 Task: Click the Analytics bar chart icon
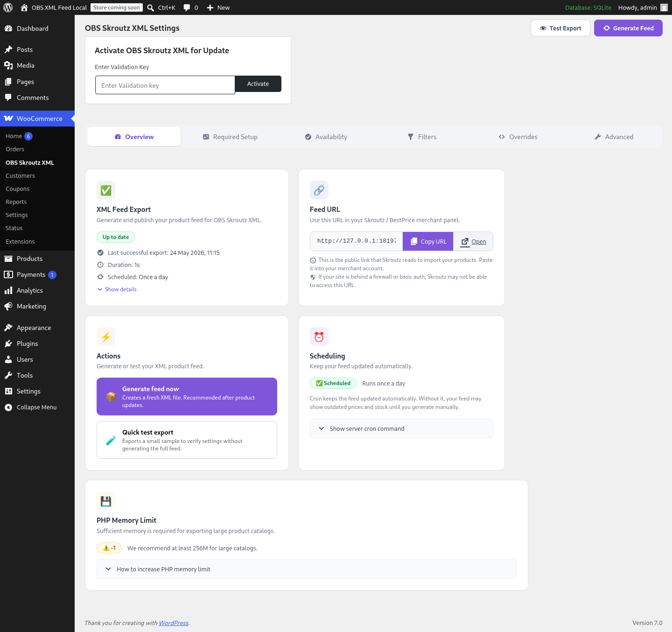tap(8, 290)
